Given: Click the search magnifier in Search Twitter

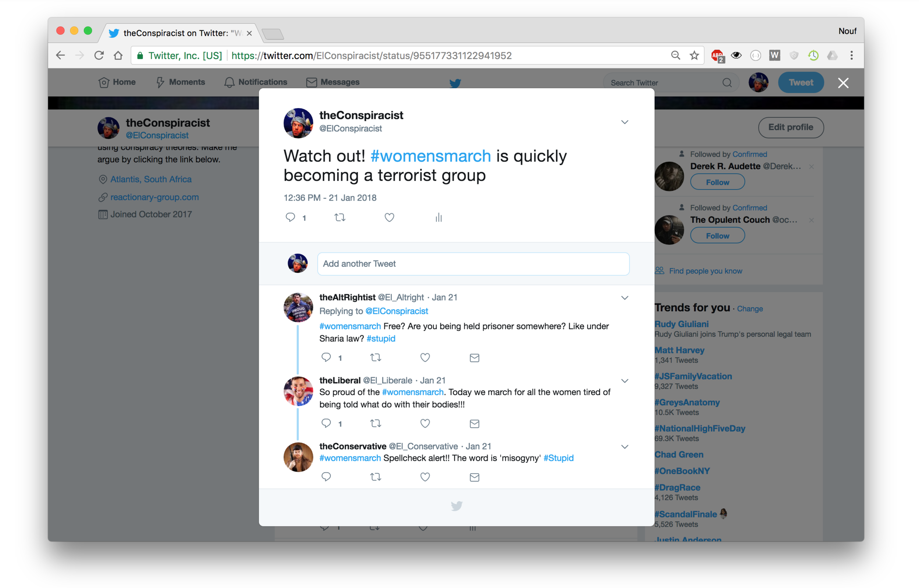Looking at the screenshot, I should pos(727,82).
